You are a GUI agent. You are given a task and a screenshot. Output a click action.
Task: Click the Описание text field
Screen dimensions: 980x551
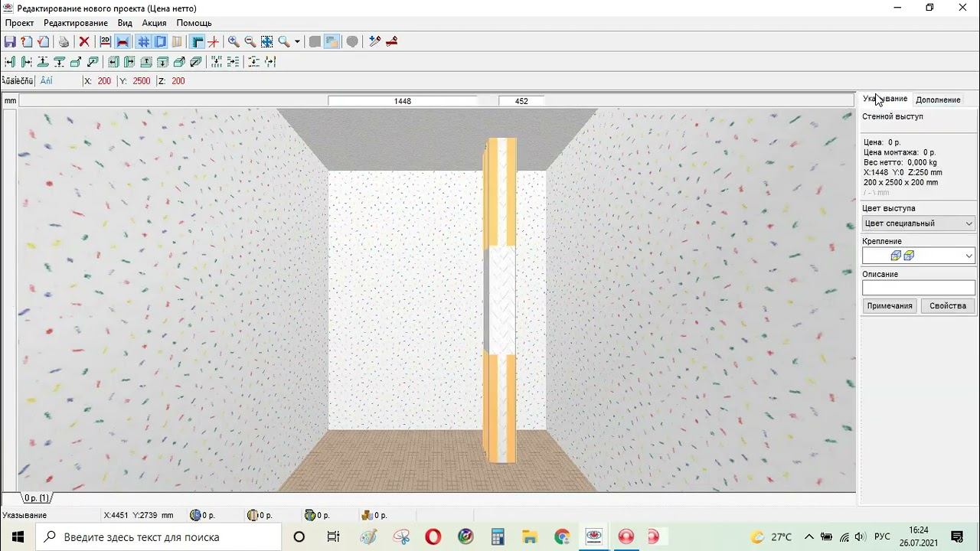tap(919, 288)
